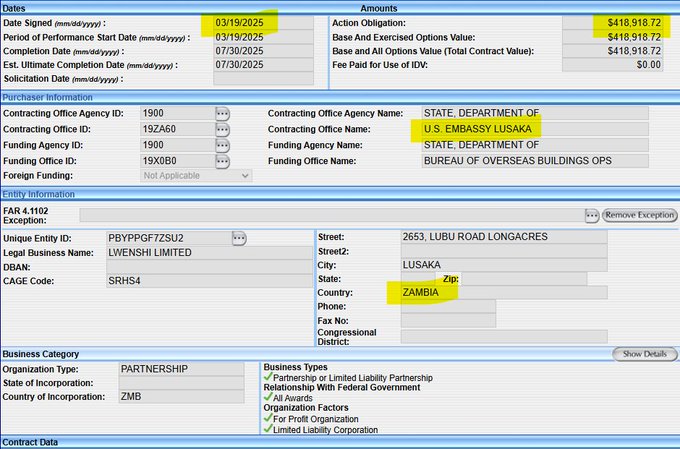Open lookup next to Funding Office ID
This screenshot has height=449, width=680.
222,161
